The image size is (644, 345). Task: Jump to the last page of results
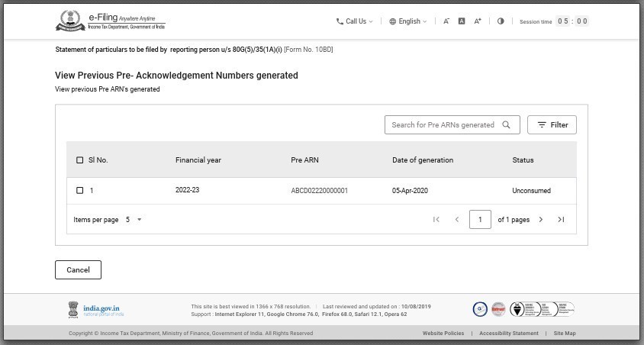point(561,220)
